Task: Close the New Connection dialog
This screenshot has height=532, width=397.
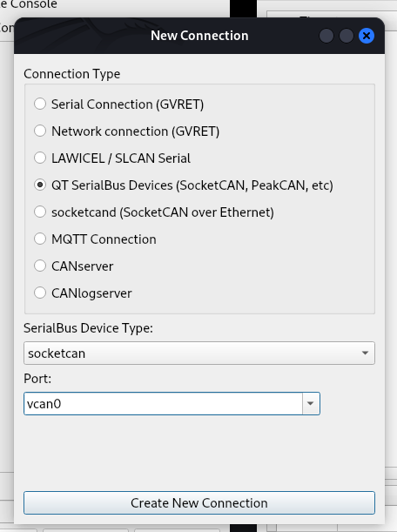Action: pyautogui.click(x=367, y=36)
